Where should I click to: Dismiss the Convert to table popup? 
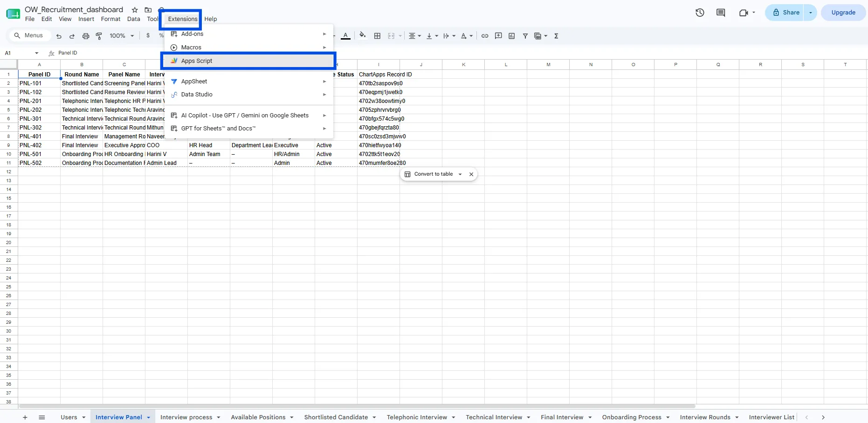pos(471,174)
